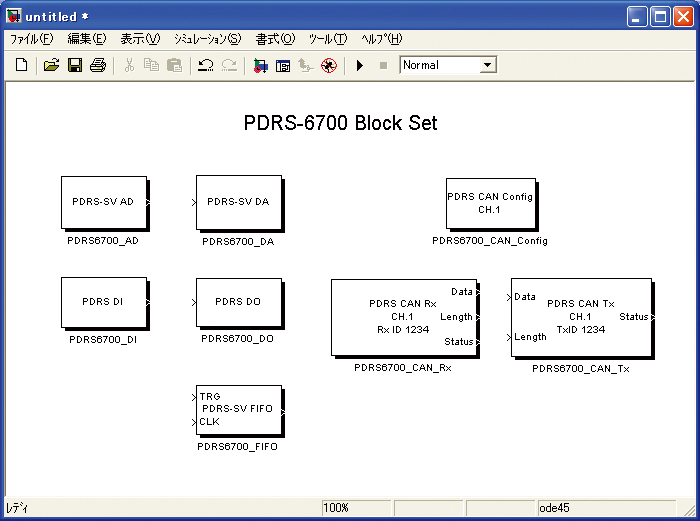Stop the simulation with the square button
This screenshot has height=521, width=700.
[x=383, y=66]
